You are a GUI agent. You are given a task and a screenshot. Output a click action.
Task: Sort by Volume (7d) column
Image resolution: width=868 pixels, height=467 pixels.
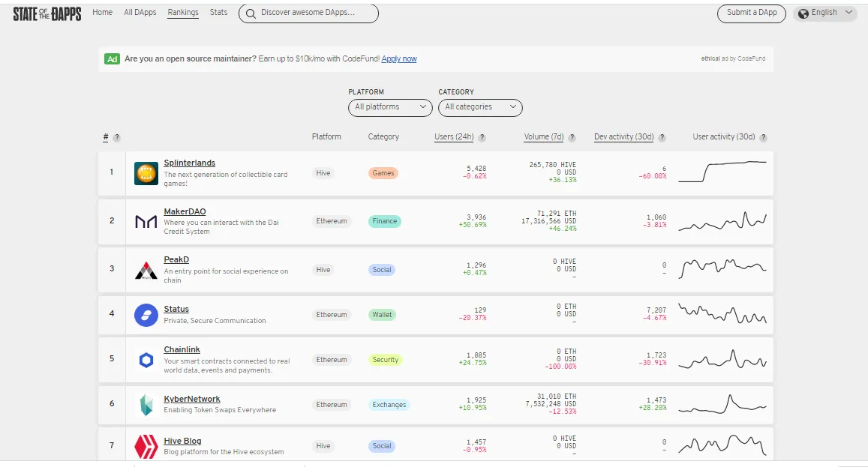[544, 136]
